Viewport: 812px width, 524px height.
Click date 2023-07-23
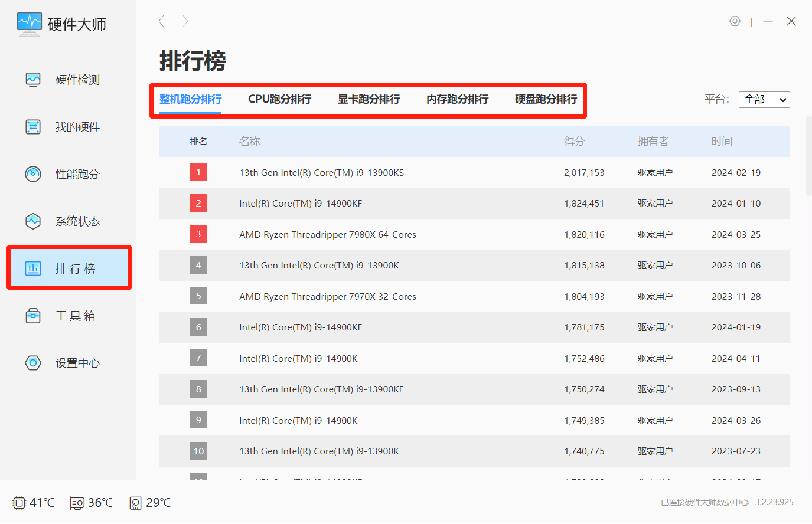[x=736, y=451]
